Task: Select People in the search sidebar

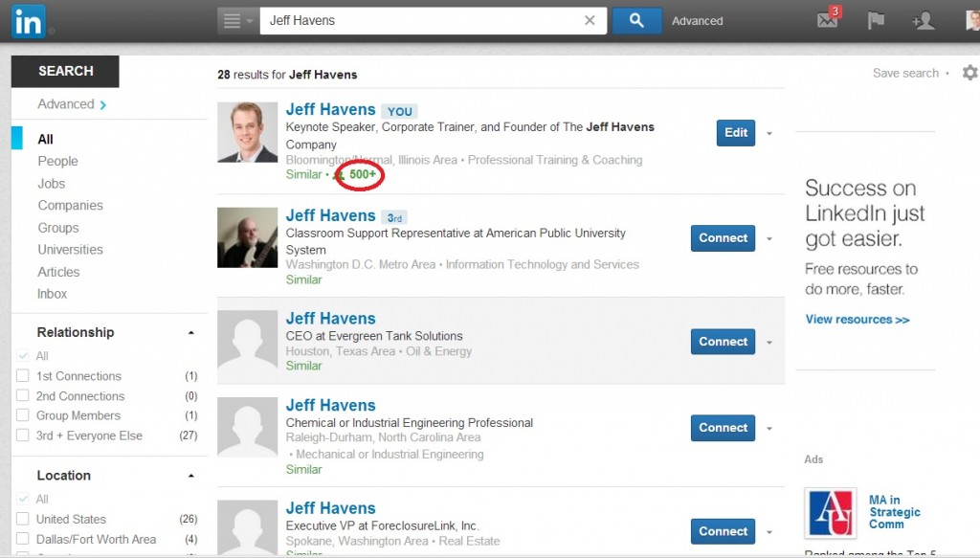Action: tap(57, 161)
